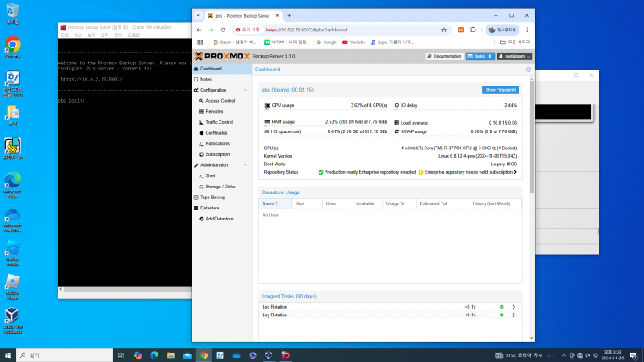Click the Proxmox logo

(222, 56)
